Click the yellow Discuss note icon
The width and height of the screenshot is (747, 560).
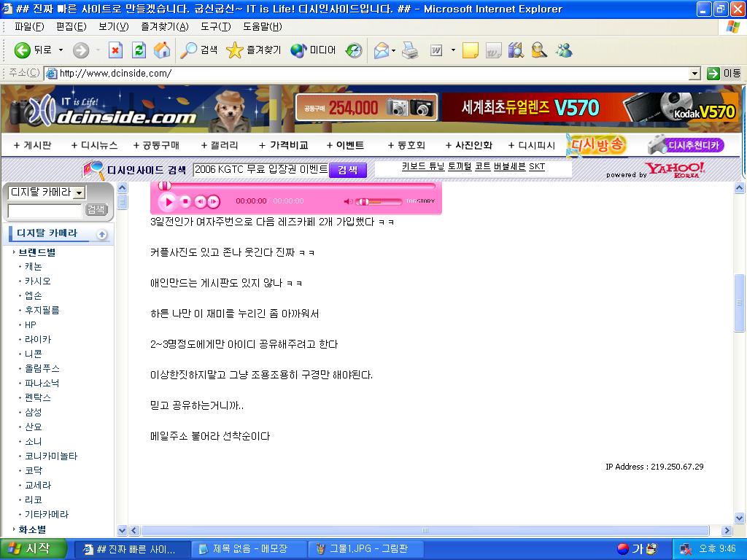471,50
